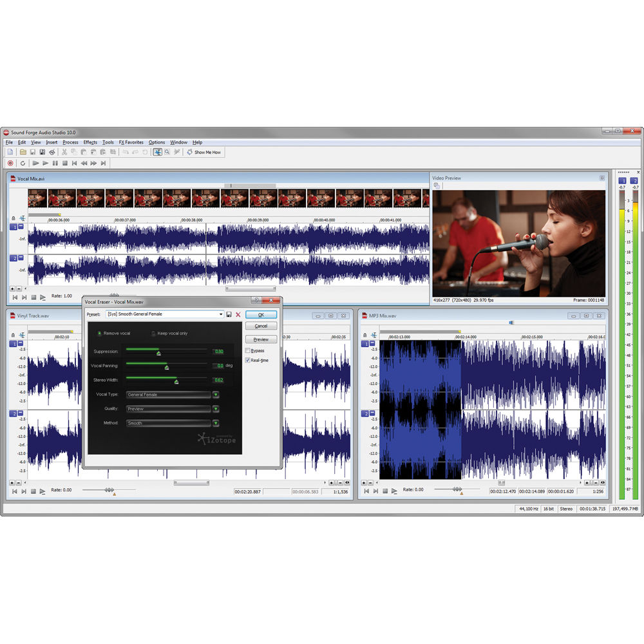Select the Keep vocal only radio button
The width and height of the screenshot is (644, 644).
153,334
